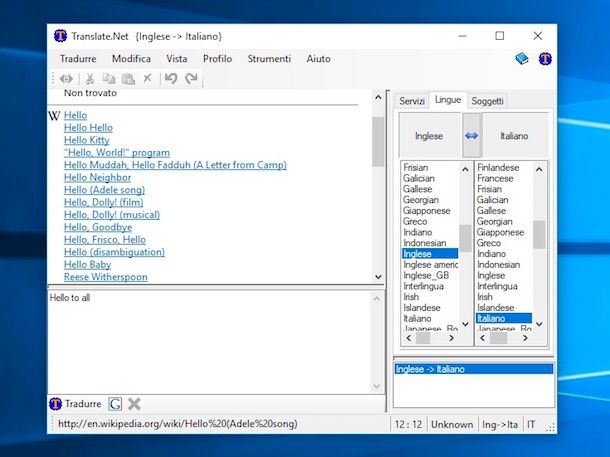The height and width of the screenshot is (457, 610).
Task: Click the results pane vertical scrollbar thumb
Action: (378, 142)
